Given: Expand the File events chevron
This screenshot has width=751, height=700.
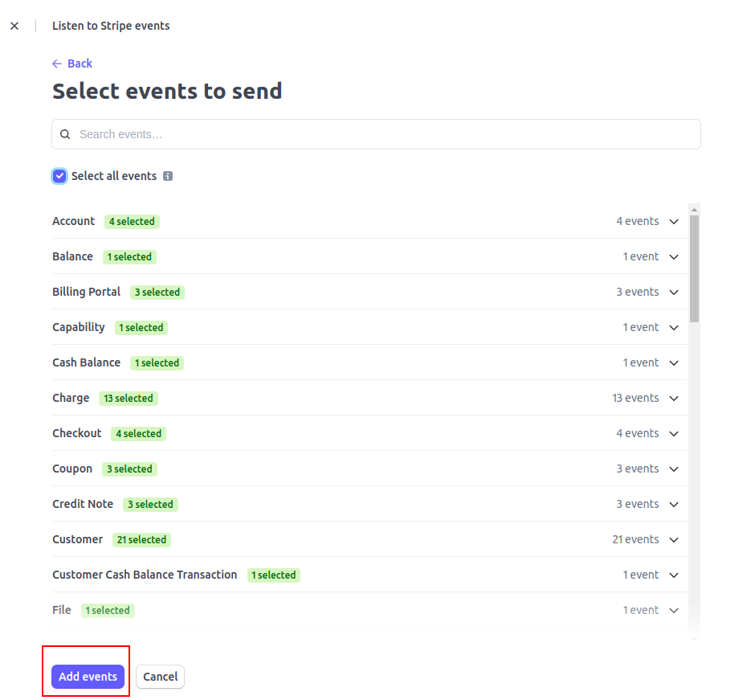Looking at the screenshot, I should (674, 611).
